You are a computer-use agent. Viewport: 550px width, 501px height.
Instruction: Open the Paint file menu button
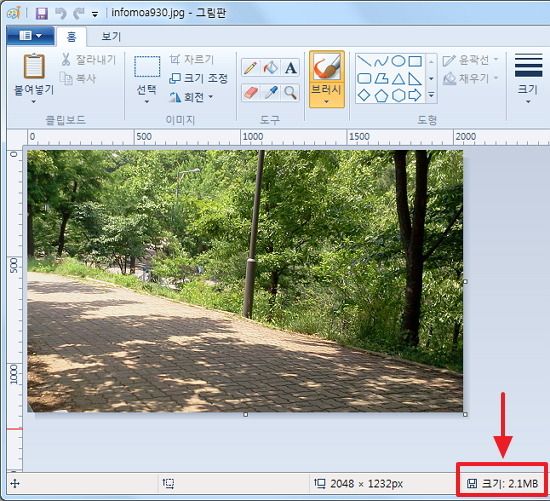click(x=31, y=35)
